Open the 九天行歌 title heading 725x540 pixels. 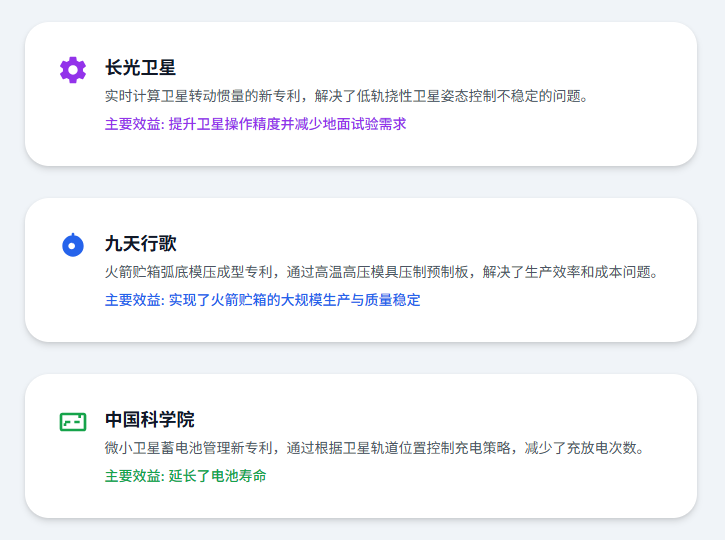click(x=140, y=244)
